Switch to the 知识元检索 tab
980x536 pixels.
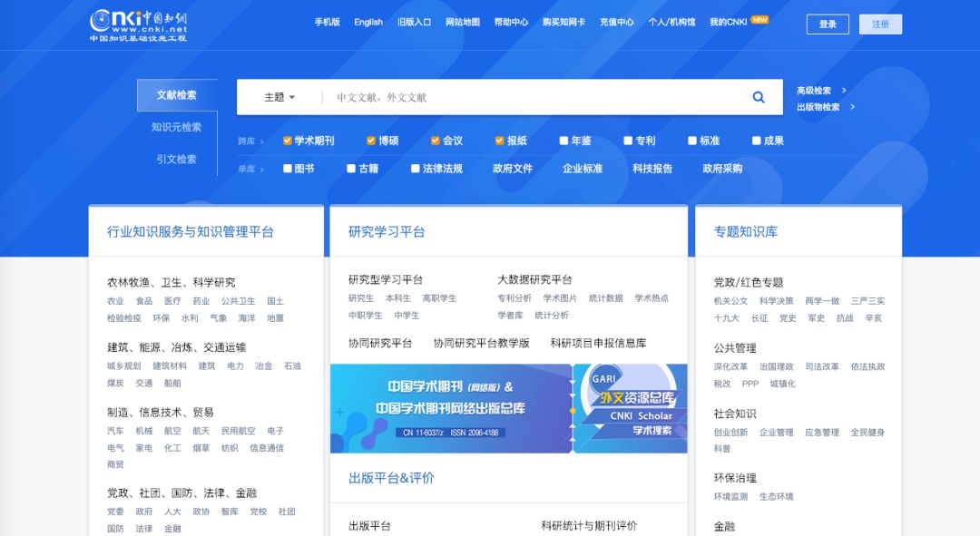pyautogui.click(x=176, y=127)
